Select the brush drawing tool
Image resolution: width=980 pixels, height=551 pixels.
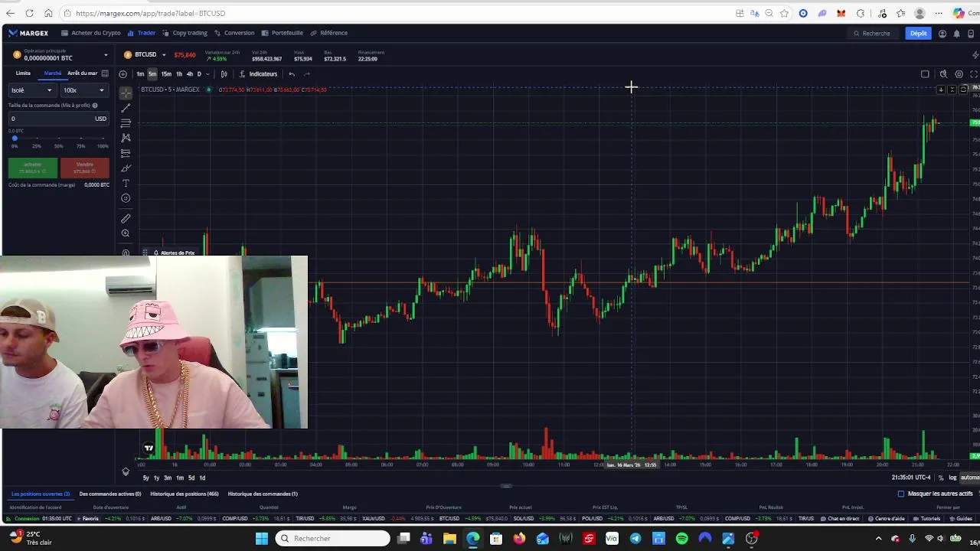126,168
